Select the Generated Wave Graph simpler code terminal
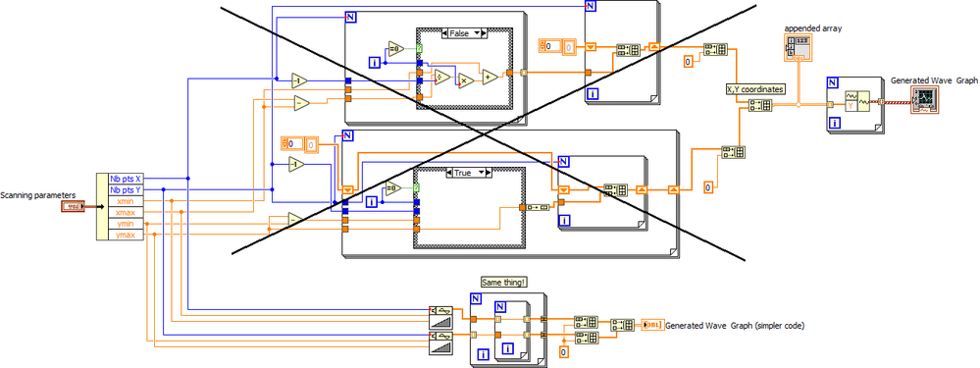This screenshot has width=980, height=368. click(x=652, y=324)
